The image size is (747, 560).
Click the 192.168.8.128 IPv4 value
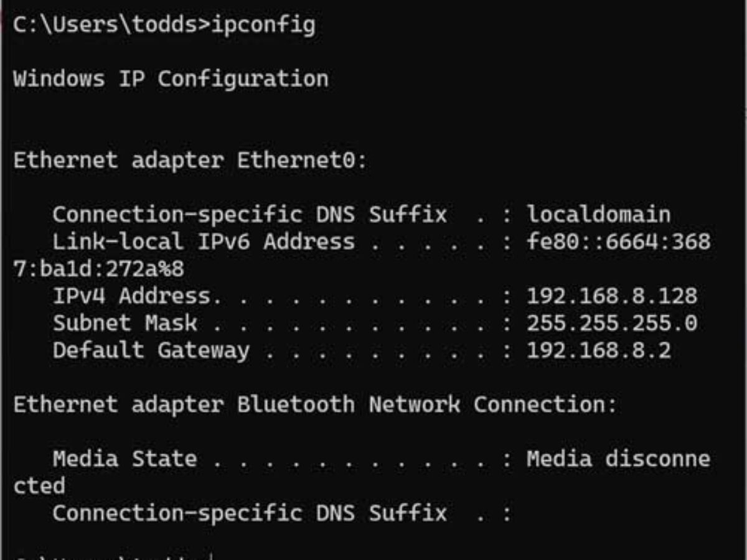(612, 296)
